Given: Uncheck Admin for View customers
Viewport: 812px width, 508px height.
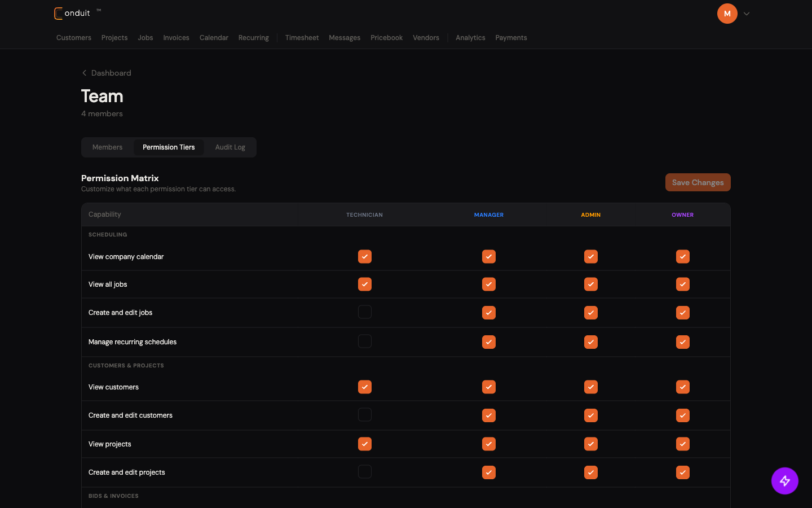Looking at the screenshot, I should click(591, 387).
